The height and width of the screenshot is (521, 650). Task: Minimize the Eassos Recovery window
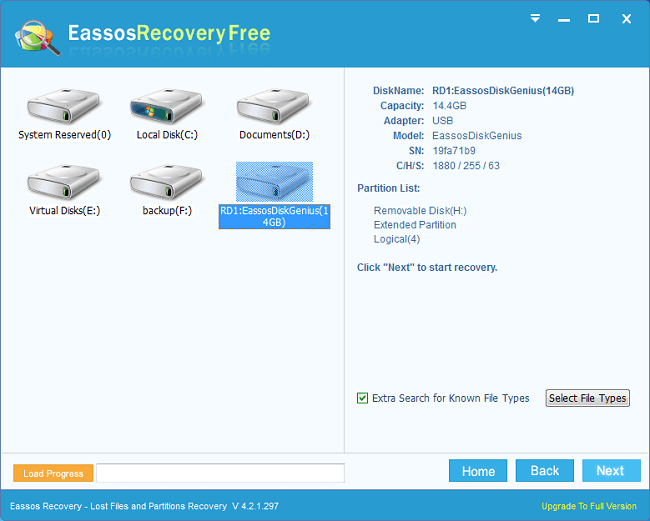[x=564, y=20]
